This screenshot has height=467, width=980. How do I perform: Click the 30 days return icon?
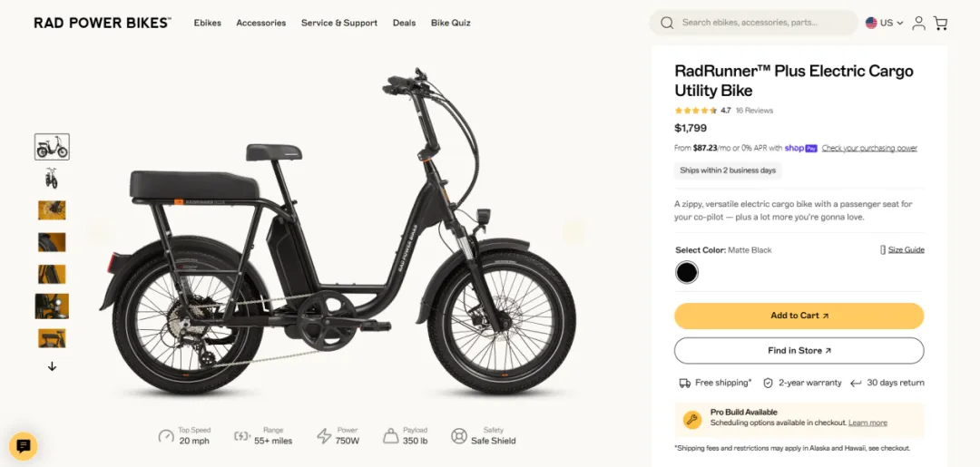coord(856,383)
